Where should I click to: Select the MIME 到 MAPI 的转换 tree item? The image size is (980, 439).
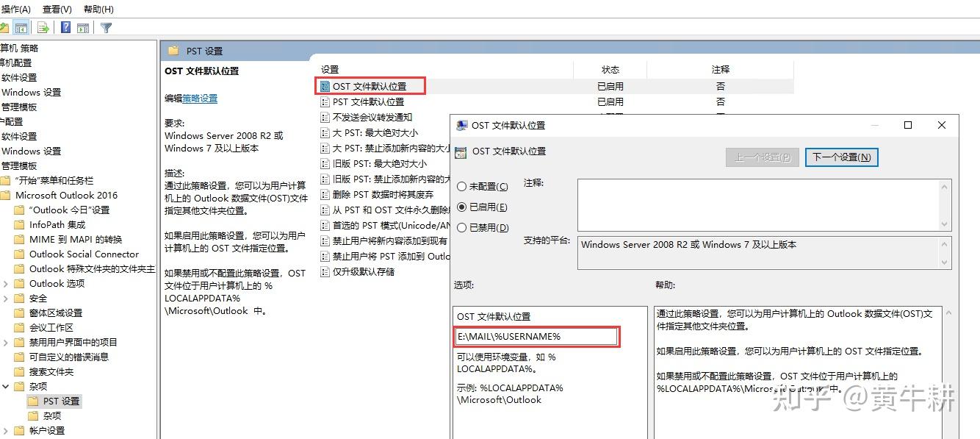coord(76,240)
